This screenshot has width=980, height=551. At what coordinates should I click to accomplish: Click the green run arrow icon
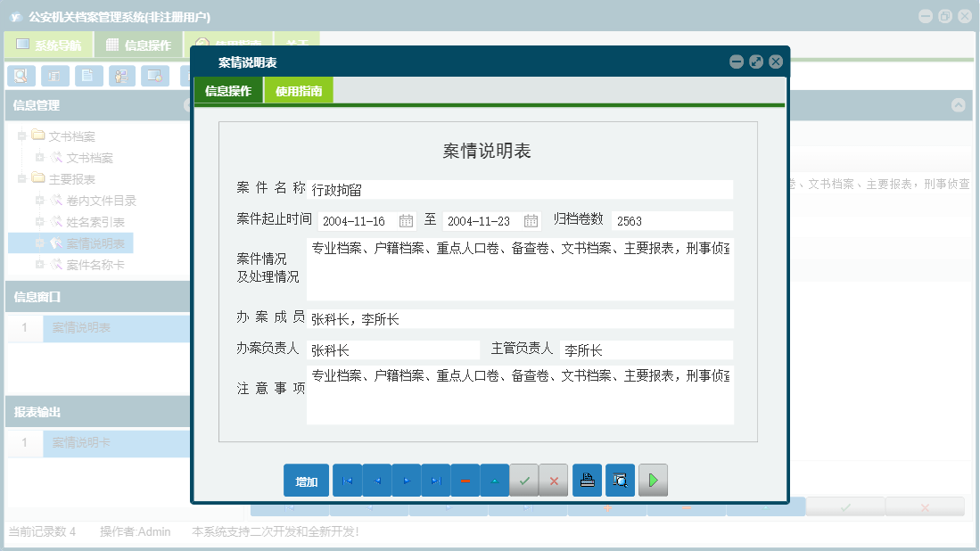653,480
